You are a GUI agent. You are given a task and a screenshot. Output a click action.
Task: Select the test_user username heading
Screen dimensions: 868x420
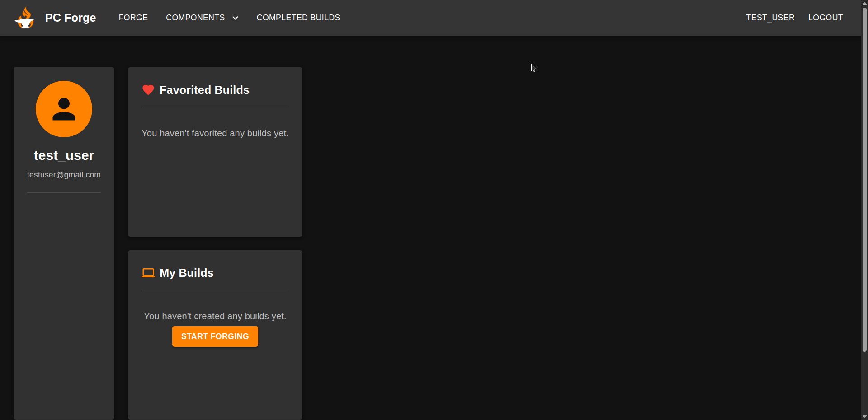click(64, 155)
